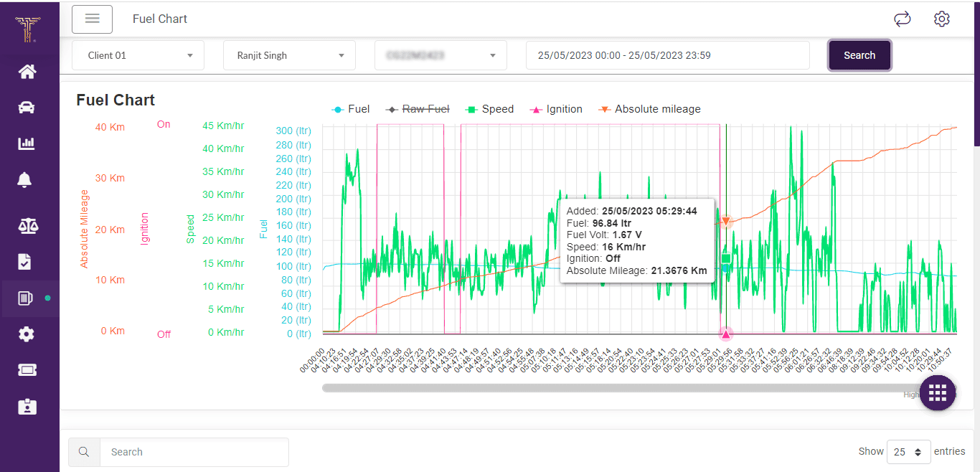Click the company logo at top left

coord(28,29)
